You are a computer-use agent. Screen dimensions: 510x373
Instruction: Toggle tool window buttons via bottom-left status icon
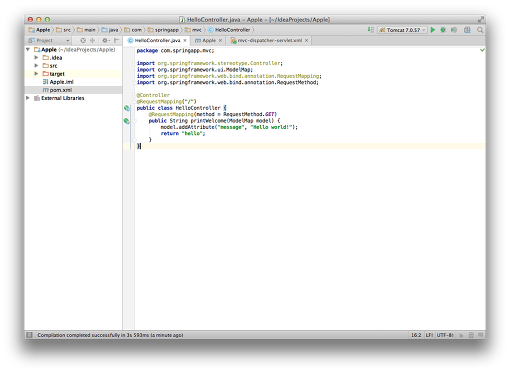[29, 335]
